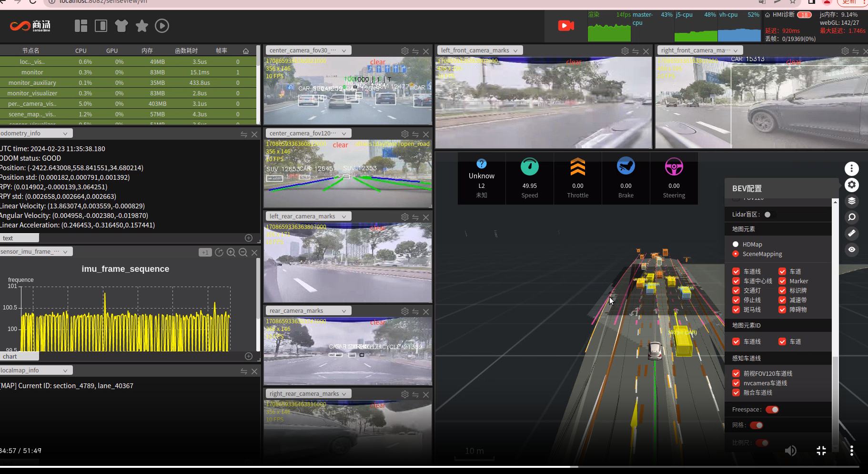Viewport: 868px width, 474px height.
Task: Uncheck the Marker checkbox
Action: tap(782, 281)
